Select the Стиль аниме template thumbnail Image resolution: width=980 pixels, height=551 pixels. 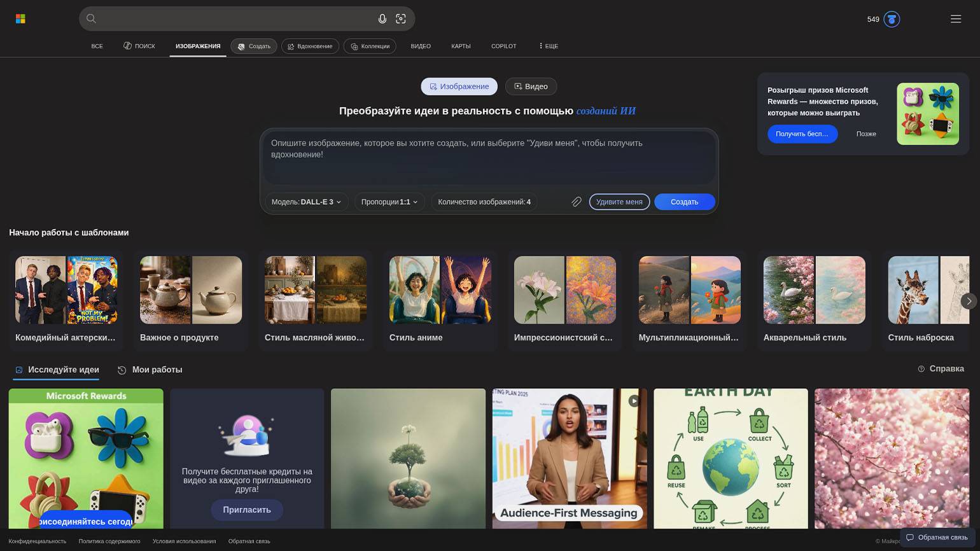[x=440, y=290]
